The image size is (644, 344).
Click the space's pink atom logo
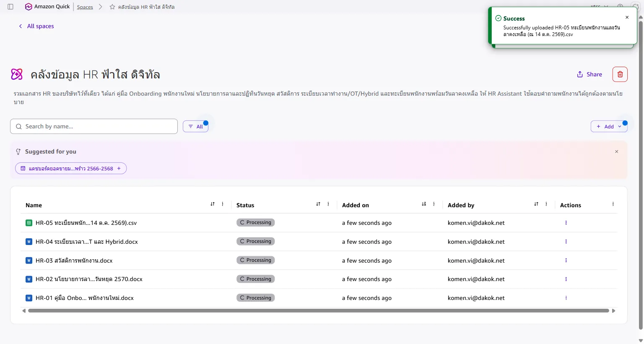point(17,74)
